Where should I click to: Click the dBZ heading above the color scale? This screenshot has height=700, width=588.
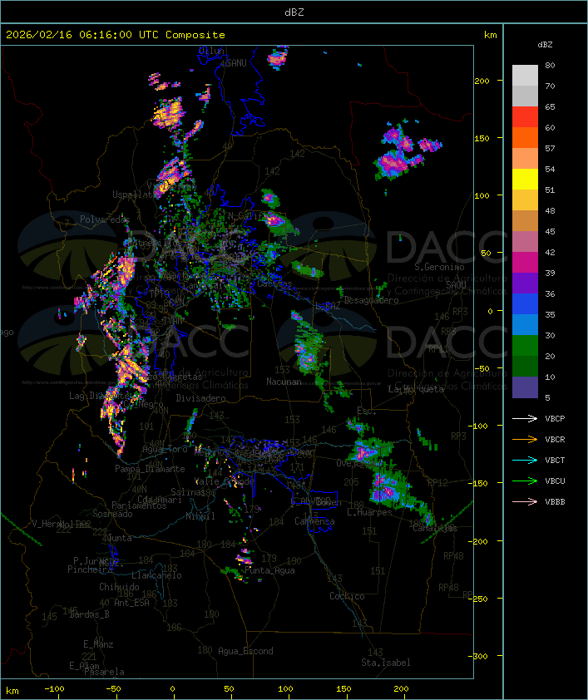[x=545, y=45]
